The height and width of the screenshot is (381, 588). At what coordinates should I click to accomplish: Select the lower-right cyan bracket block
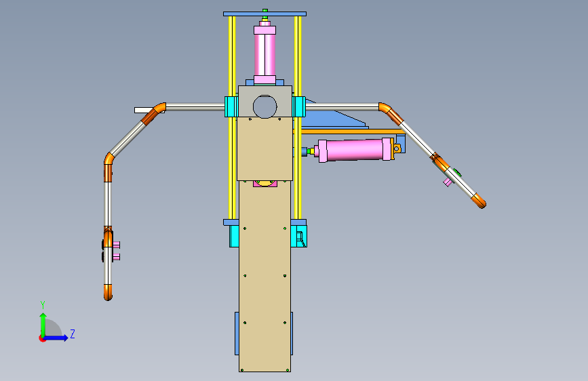pos(299,236)
